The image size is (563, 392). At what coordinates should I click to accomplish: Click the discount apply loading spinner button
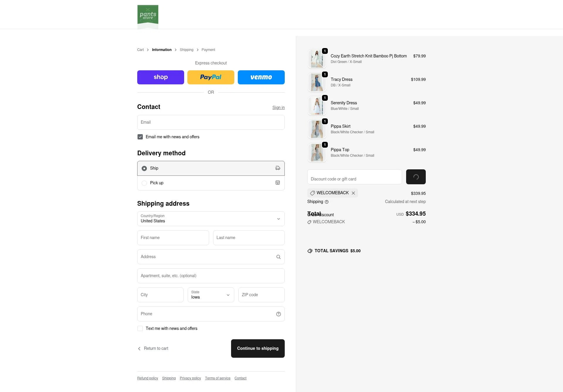pos(416,177)
